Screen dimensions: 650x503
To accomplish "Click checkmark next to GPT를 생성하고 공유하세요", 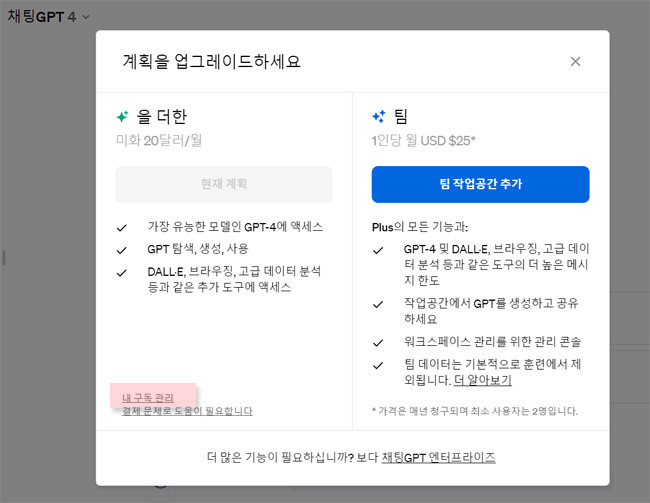I will tap(378, 304).
